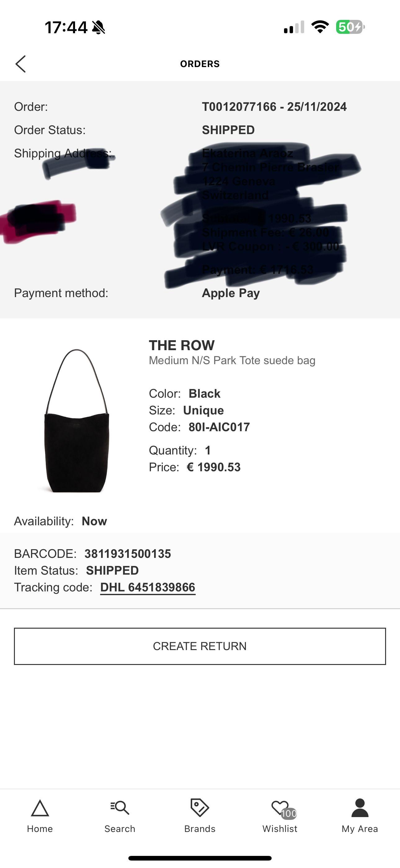
Task: Tap the black suede tote bag image
Action: coord(76,421)
